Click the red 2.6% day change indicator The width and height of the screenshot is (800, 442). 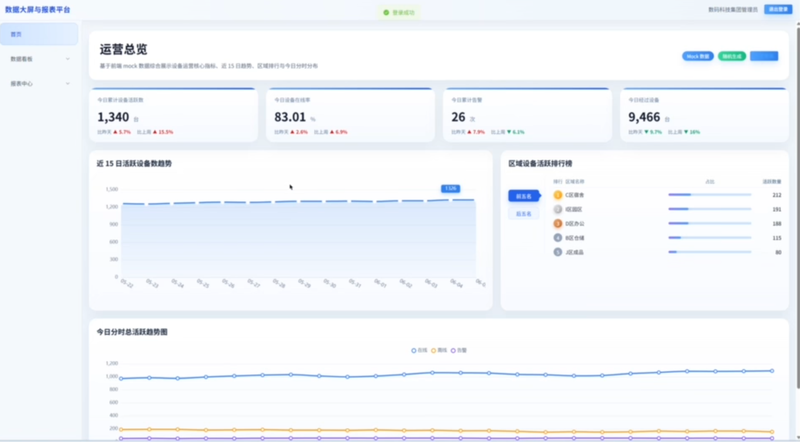[299, 132]
